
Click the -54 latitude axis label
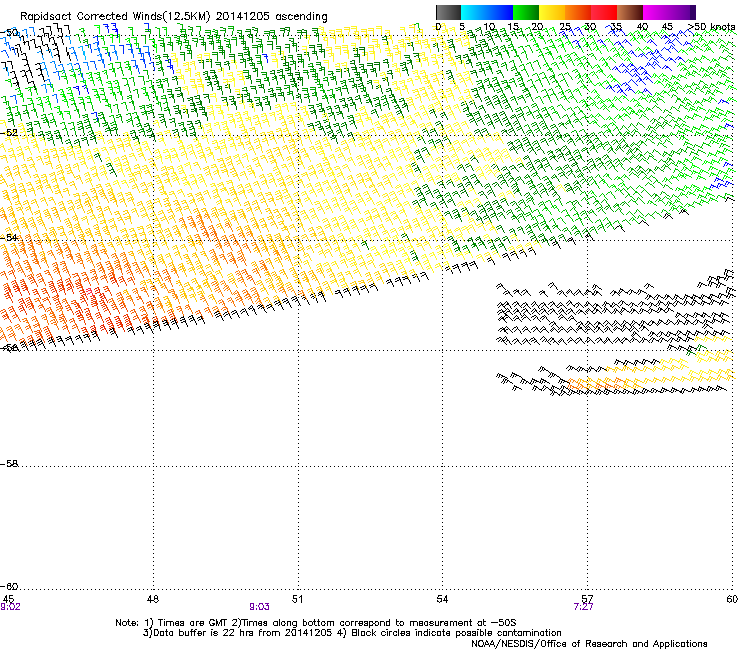[9, 237]
